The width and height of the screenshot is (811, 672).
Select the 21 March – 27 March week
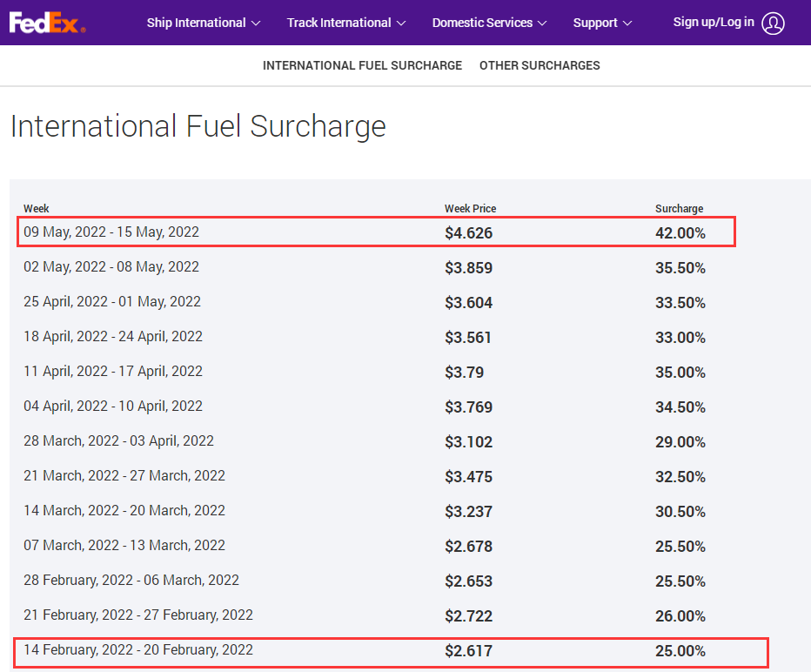124,476
